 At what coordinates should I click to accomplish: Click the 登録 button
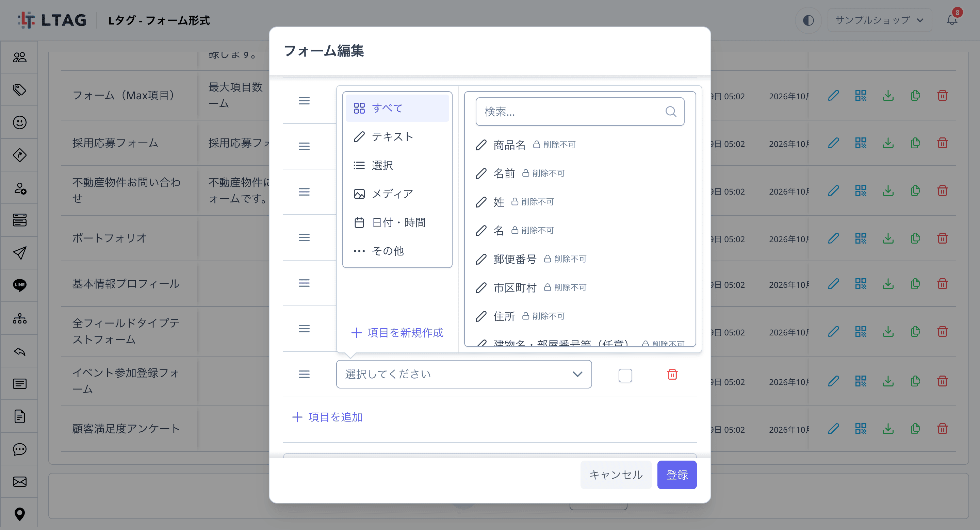(677, 475)
